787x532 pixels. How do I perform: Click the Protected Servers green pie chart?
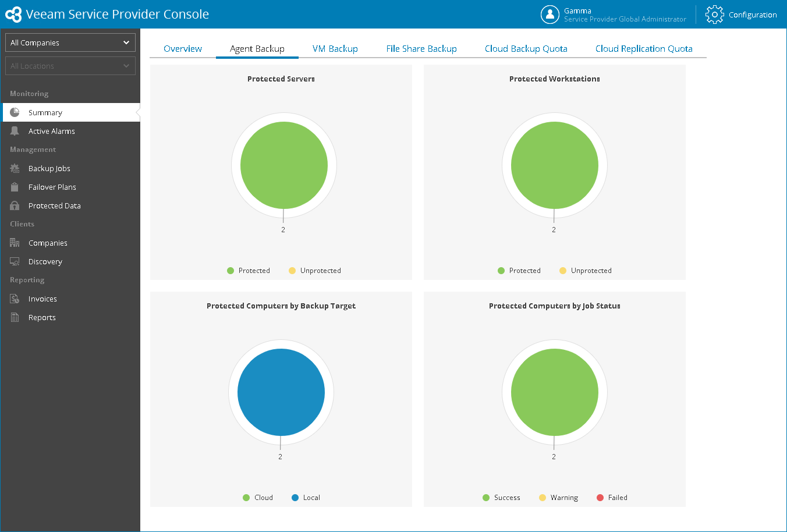click(284, 165)
